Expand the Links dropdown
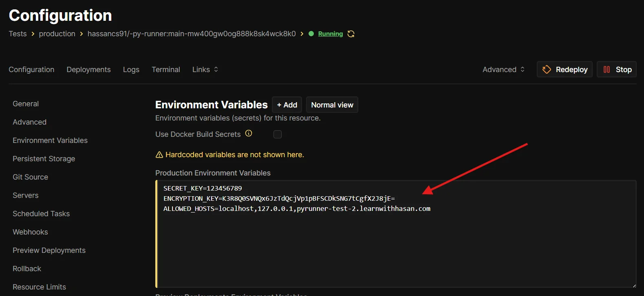Screen dimensions: 644x296 [205, 70]
